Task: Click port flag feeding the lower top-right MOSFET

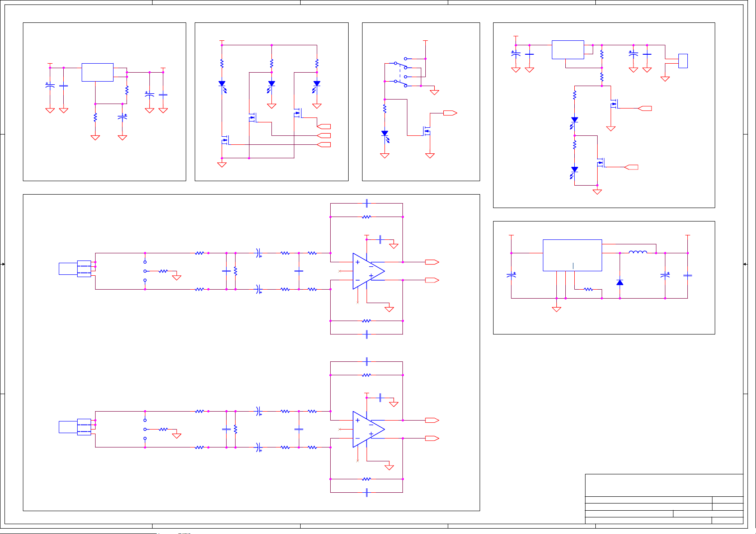Action: (631, 167)
